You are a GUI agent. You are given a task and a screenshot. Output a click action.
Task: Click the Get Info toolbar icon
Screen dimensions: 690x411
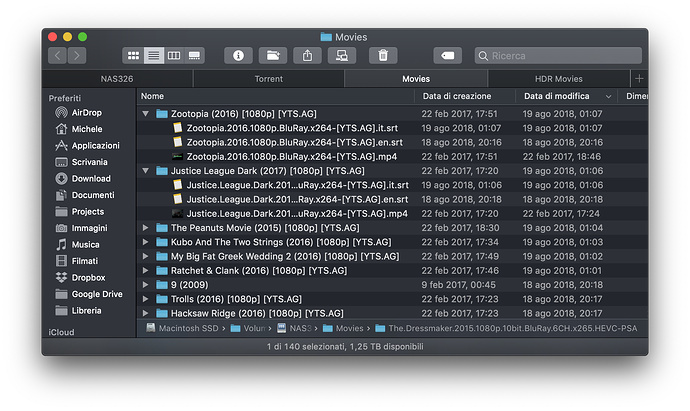[239, 55]
